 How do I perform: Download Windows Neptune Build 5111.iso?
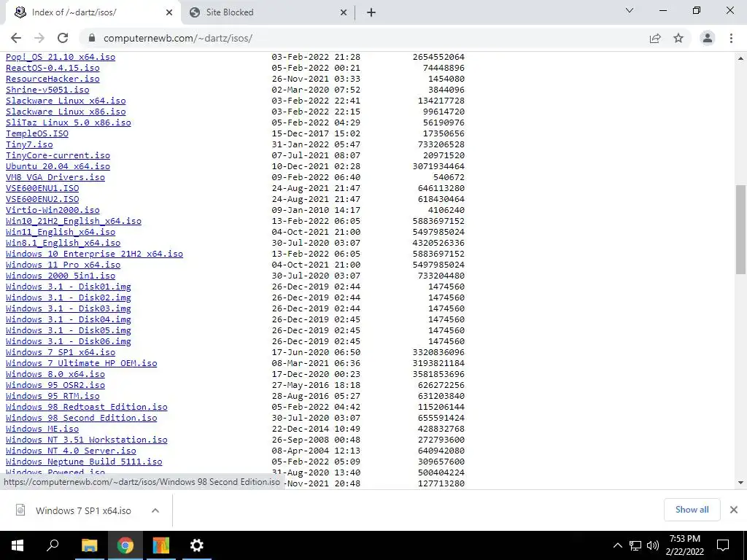pyautogui.click(x=84, y=462)
